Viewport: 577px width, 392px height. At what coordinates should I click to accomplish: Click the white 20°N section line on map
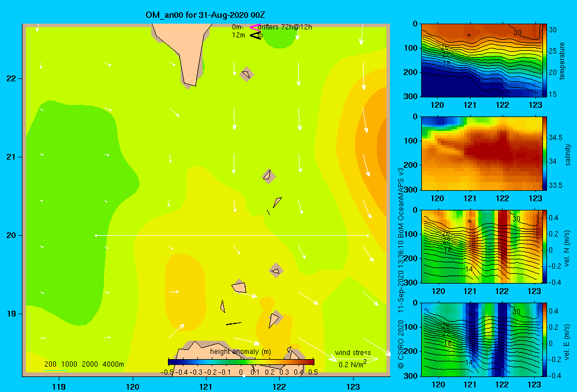click(232, 235)
